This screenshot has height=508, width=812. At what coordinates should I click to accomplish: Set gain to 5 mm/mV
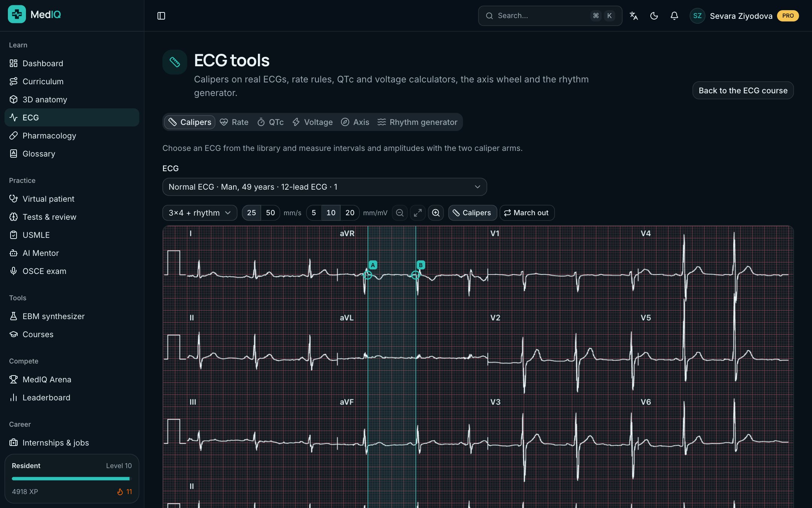[314, 213]
